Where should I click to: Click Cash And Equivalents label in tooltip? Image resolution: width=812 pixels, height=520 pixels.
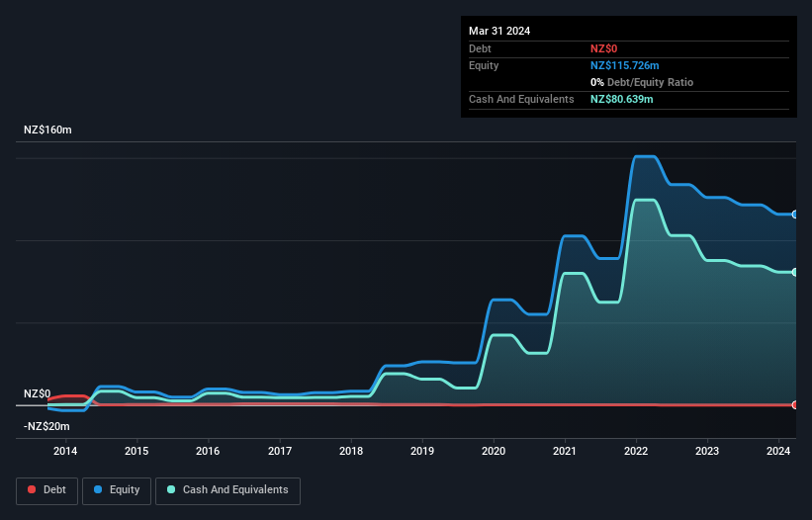(x=521, y=99)
